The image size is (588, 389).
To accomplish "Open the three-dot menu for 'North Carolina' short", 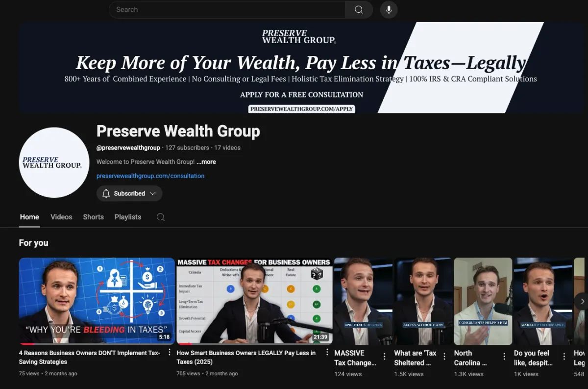I will tap(504, 357).
